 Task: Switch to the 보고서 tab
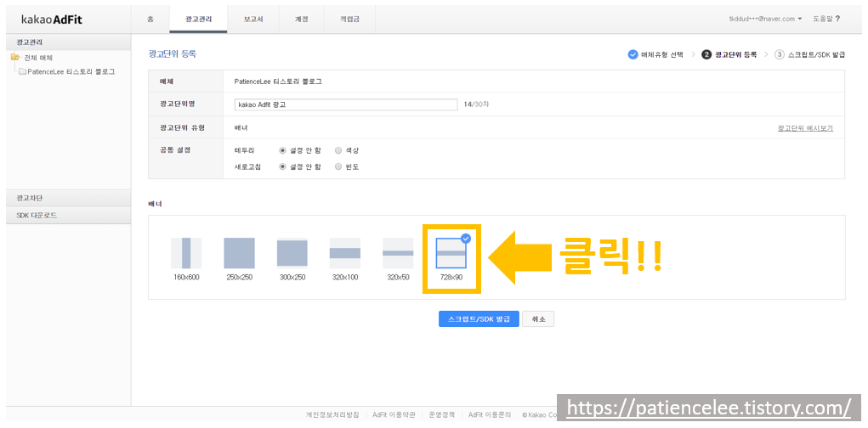(253, 20)
